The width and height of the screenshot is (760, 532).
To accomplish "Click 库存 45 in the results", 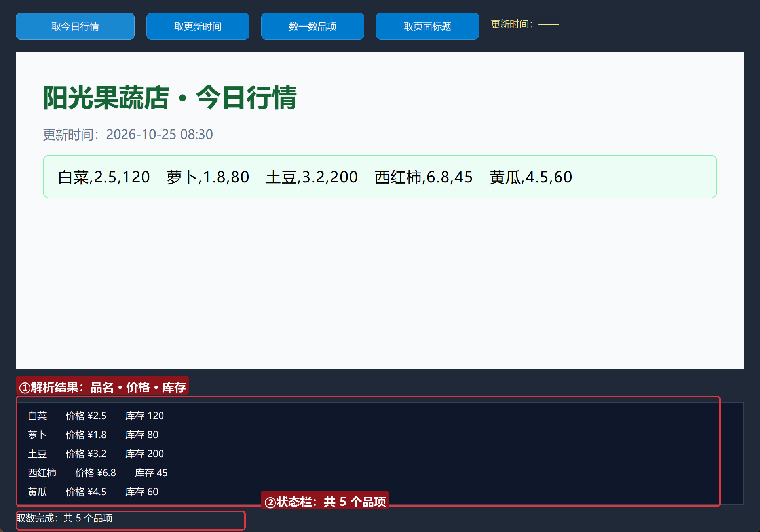I will tap(151, 473).
